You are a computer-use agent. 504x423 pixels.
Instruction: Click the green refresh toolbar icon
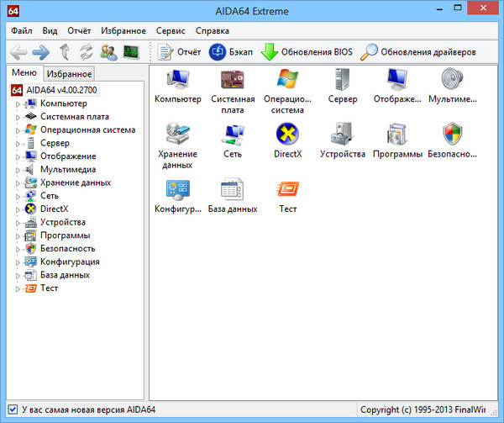click(x=85, y=52)
